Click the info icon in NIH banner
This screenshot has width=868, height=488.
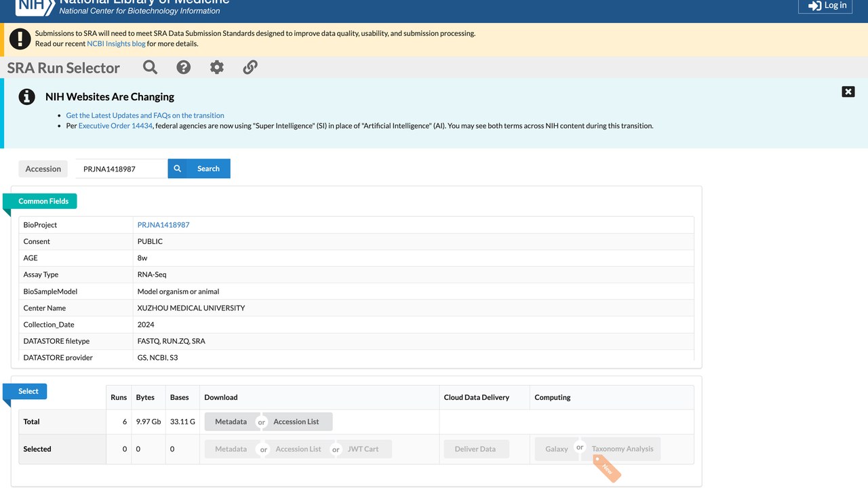click(26, 97)
